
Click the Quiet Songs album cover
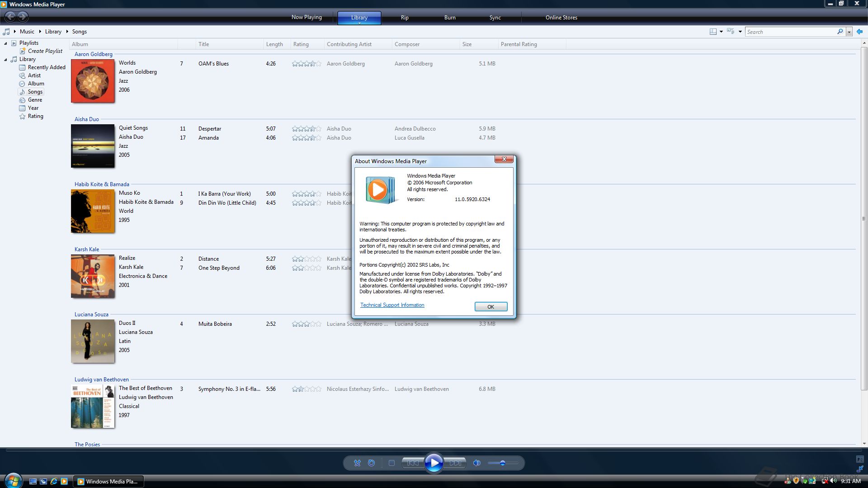coord(93,146)
